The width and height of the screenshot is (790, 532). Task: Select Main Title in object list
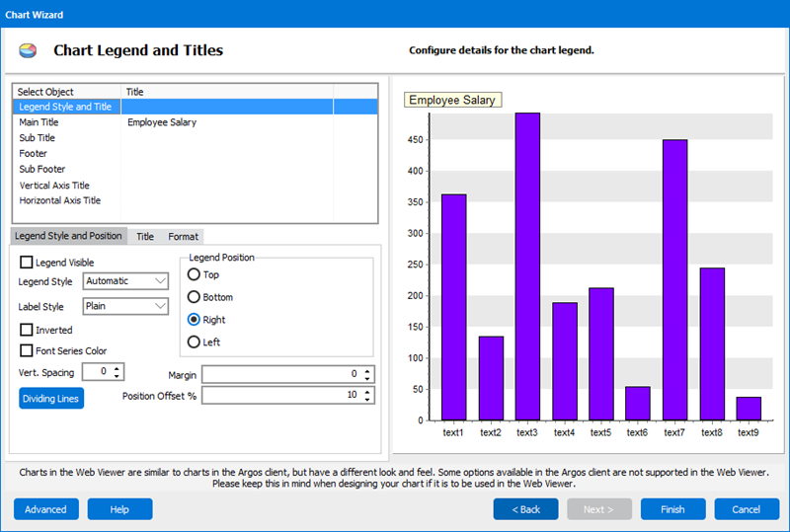click(39, 122)
